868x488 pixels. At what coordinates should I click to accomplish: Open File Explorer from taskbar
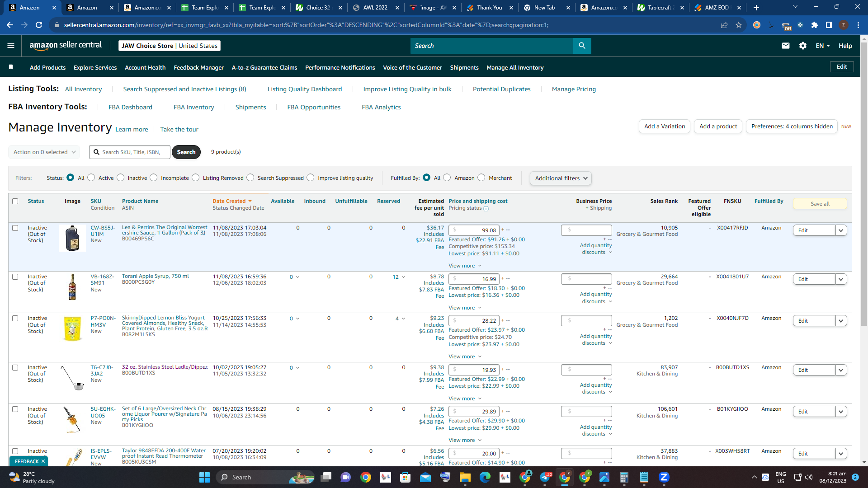click(x=465, y=477)
